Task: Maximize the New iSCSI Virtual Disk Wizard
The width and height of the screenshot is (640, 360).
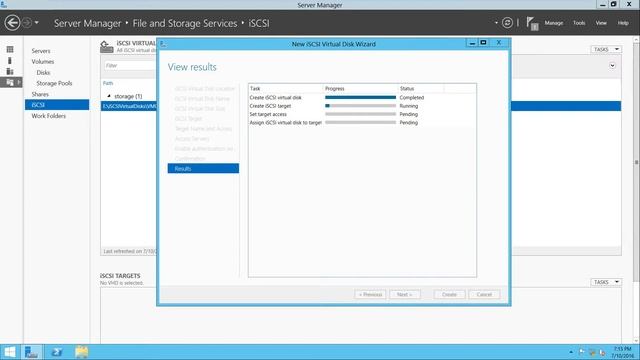Action: [x=483, y=43]
